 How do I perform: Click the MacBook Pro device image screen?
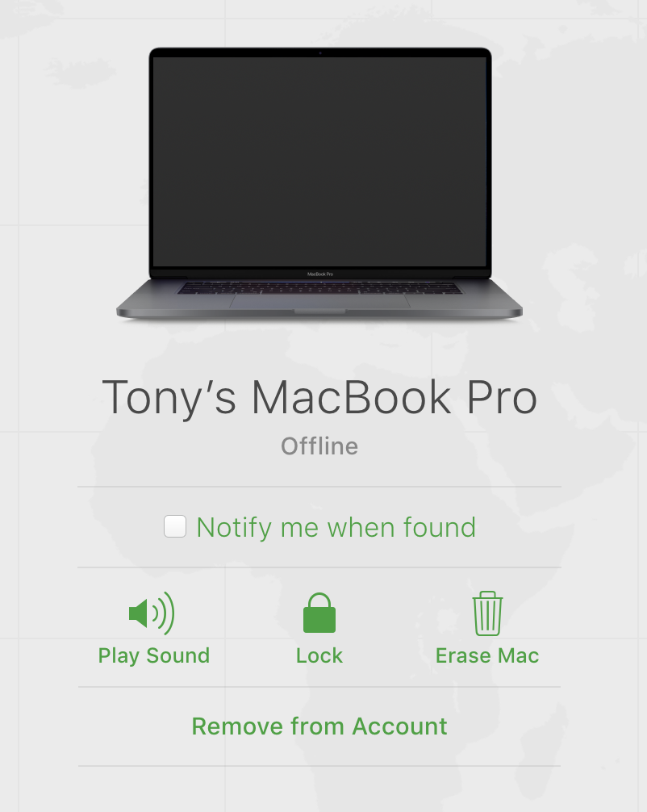tap(320, 161)
